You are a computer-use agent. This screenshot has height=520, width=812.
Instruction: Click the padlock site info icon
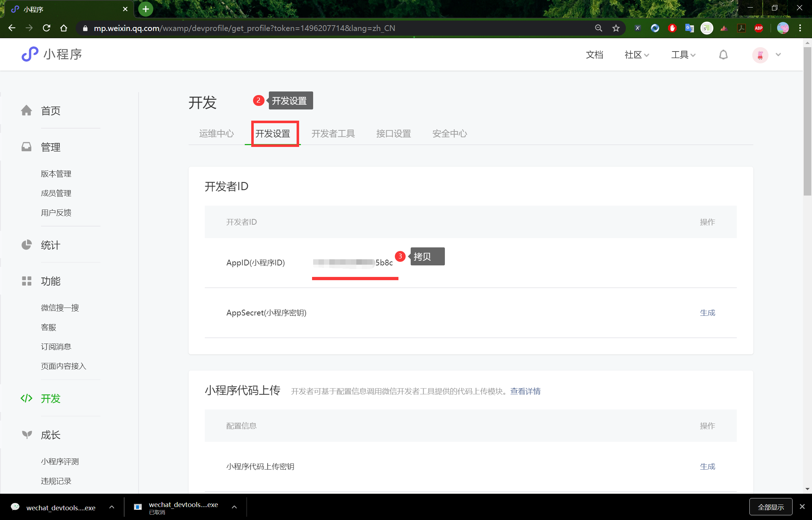coord(85,28)
